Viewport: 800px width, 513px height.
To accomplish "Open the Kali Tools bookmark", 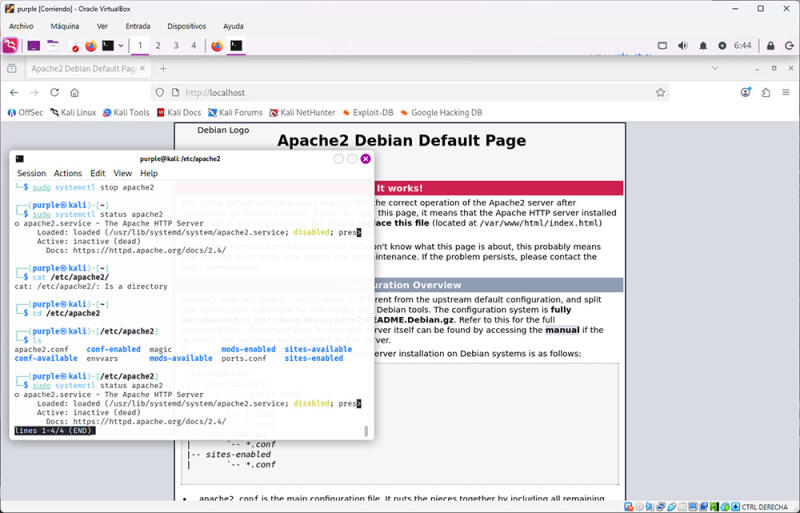I will point(126,112).
